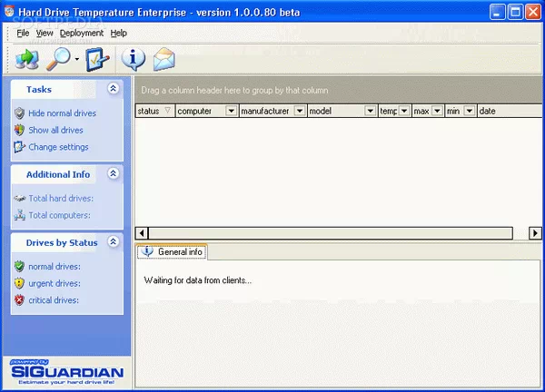Click the green shield normal drives icon
Screen dimensions: 545x392
click(19, 267)
